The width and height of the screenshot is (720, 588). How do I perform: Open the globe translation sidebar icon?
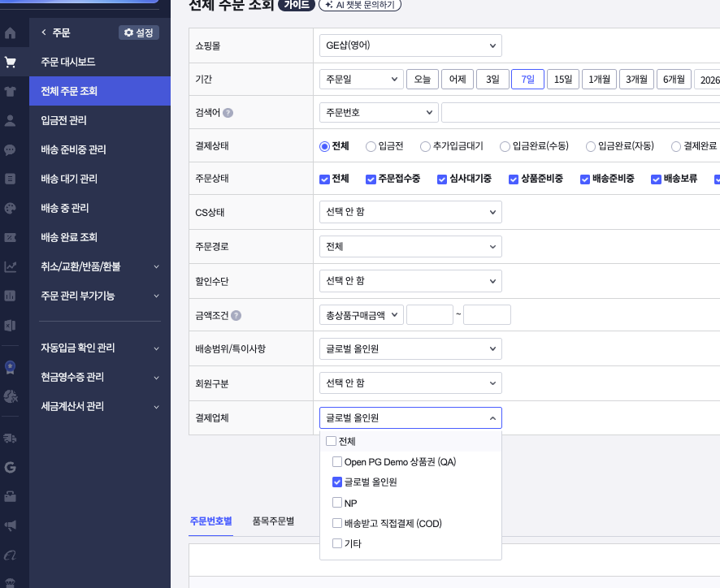click(10, 396)
